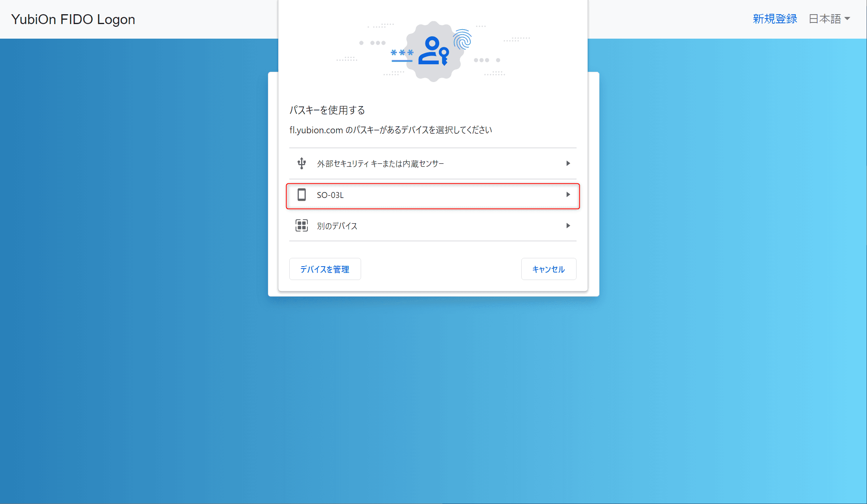Click the QR code icon for another device

click(301, 226)
